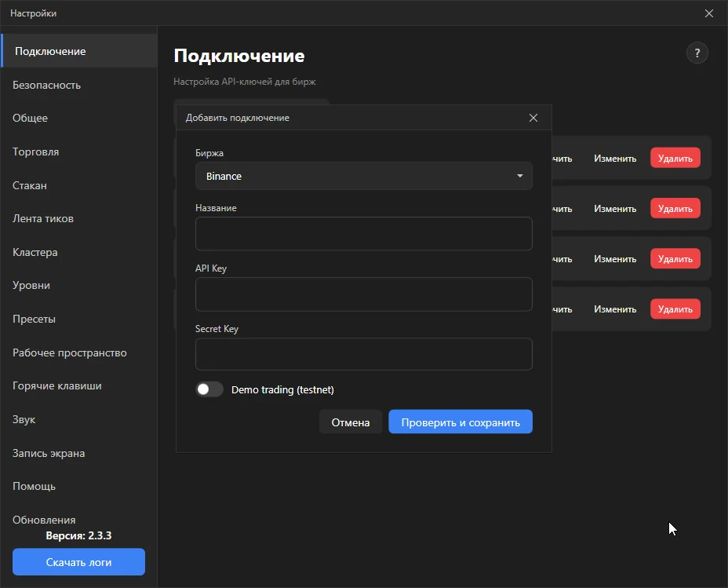
Task: Click Изменить on the first connection row
Action: pos(615,159)
